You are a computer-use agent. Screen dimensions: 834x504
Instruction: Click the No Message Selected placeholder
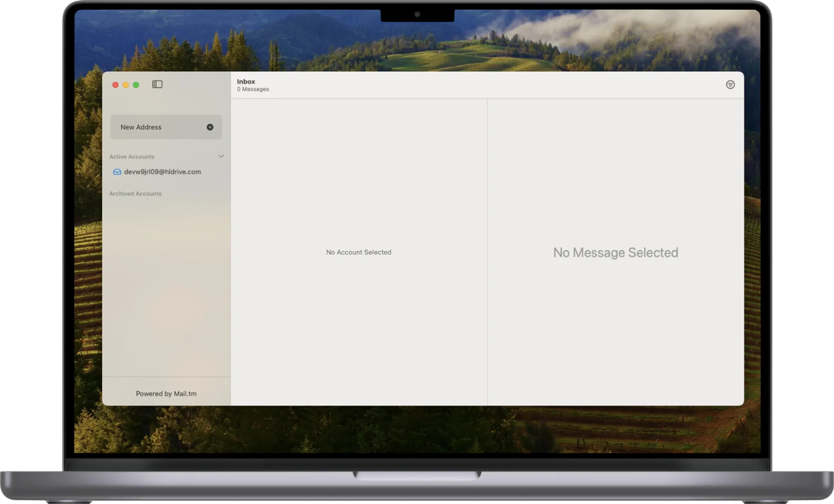coord(616,253)
